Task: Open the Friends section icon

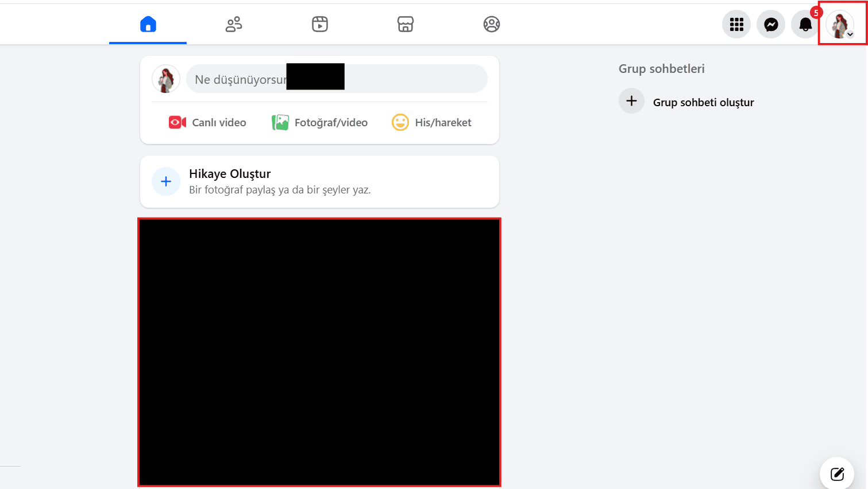Action: pyautogui.click(x=234, y=24)
